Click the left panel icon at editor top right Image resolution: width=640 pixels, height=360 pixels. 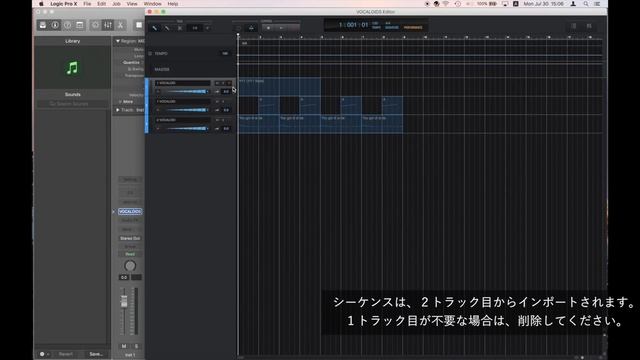[574, 26]
